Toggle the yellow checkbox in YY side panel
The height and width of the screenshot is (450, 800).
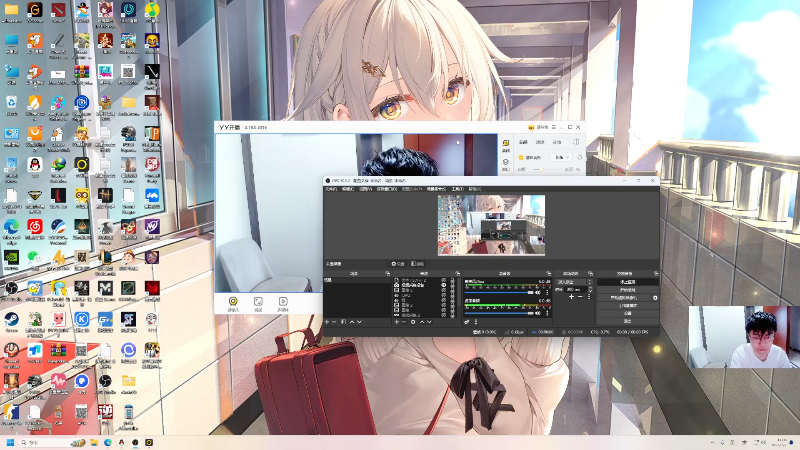pyautogui.click(x=521, y=158)
